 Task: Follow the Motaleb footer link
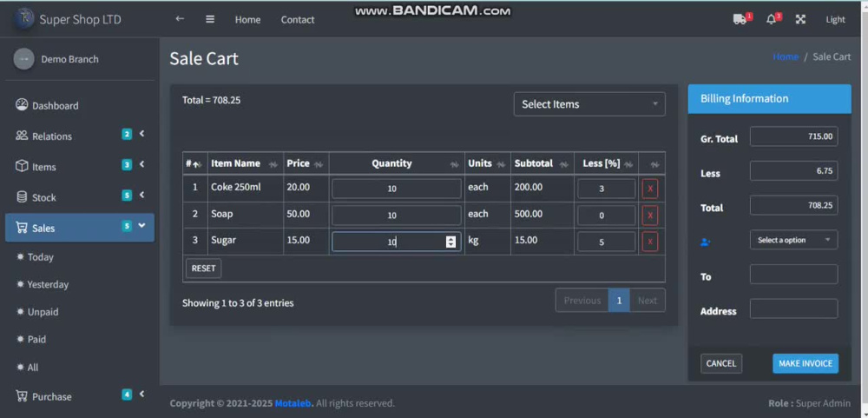(x=293, y=403)
